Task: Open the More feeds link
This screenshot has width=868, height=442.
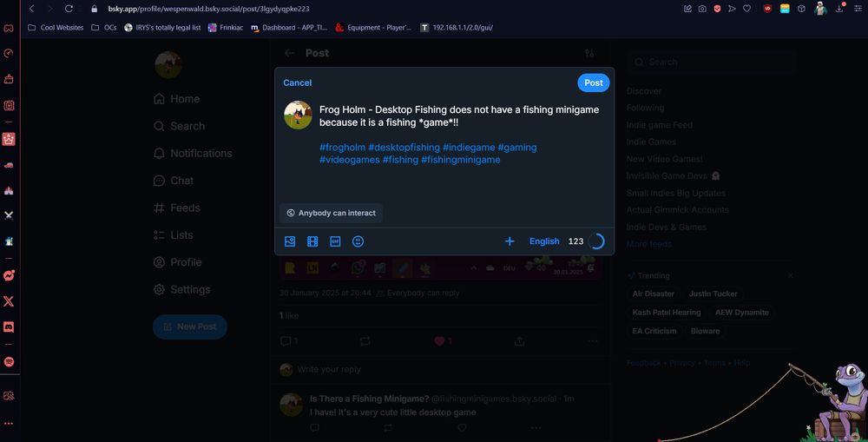Action: [x=648, y=244]
